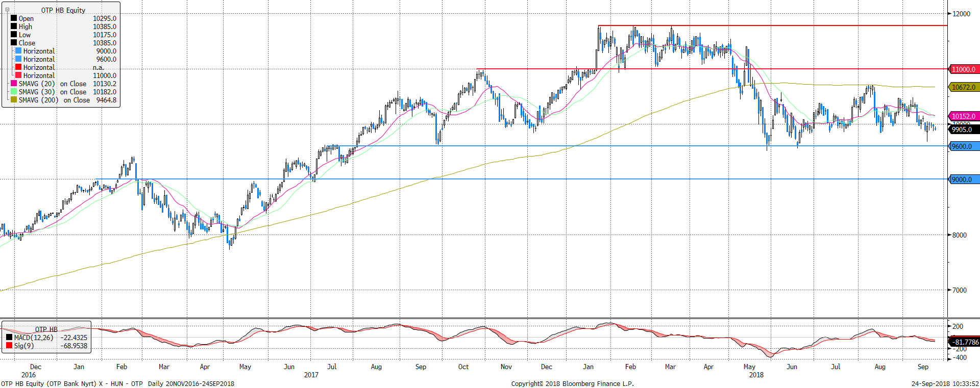Click the magenta SMAVG (20) swatch
980x388 pixels.
(14, 84)
